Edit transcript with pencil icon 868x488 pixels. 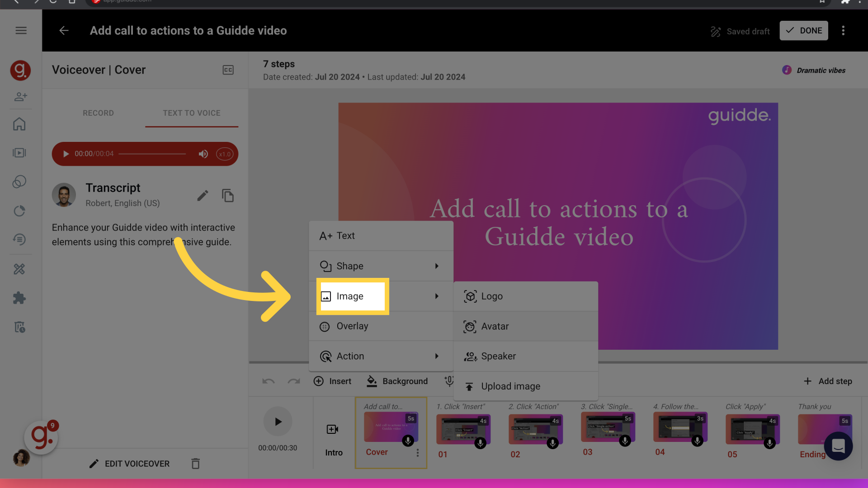click(x=203, y=195)
